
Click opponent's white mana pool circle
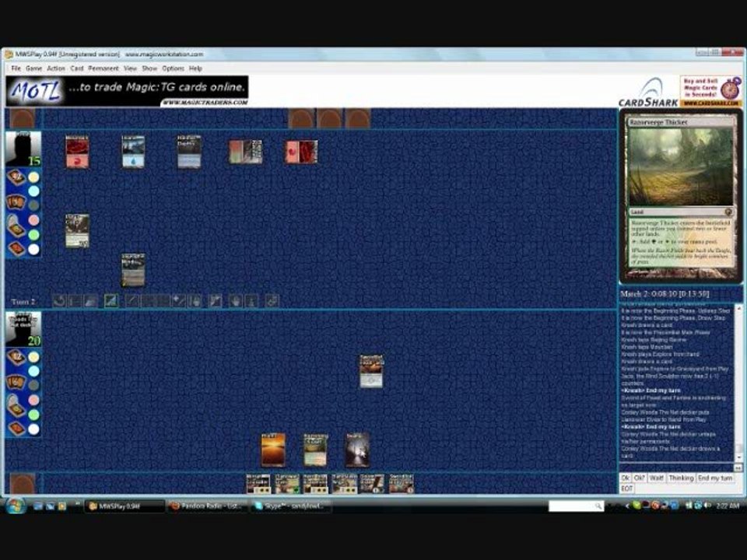coord(33,249)
